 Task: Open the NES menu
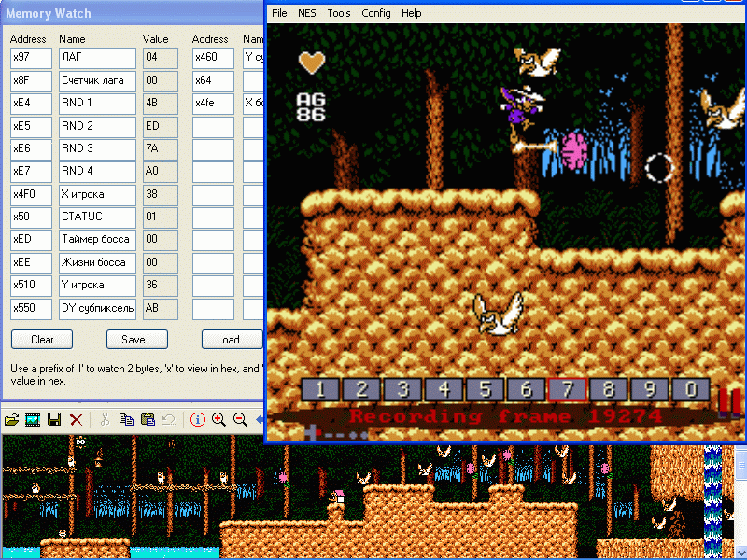[307, 13]
